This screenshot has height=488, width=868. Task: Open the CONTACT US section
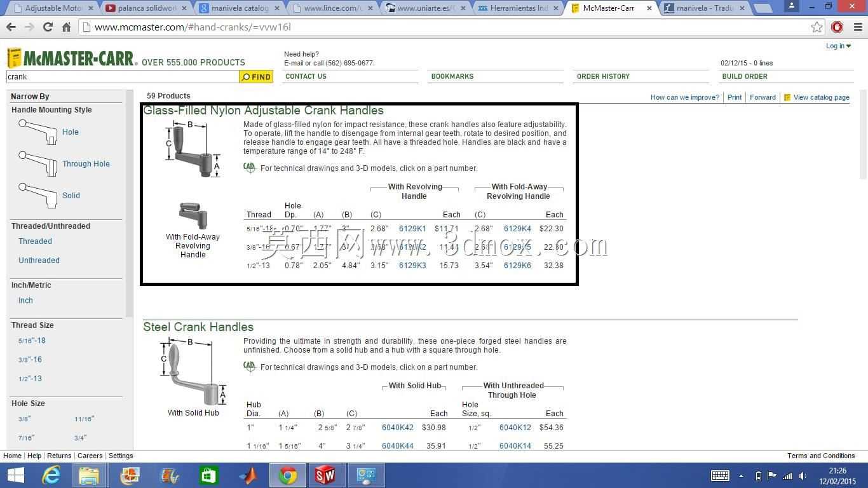tap(306, 76)
